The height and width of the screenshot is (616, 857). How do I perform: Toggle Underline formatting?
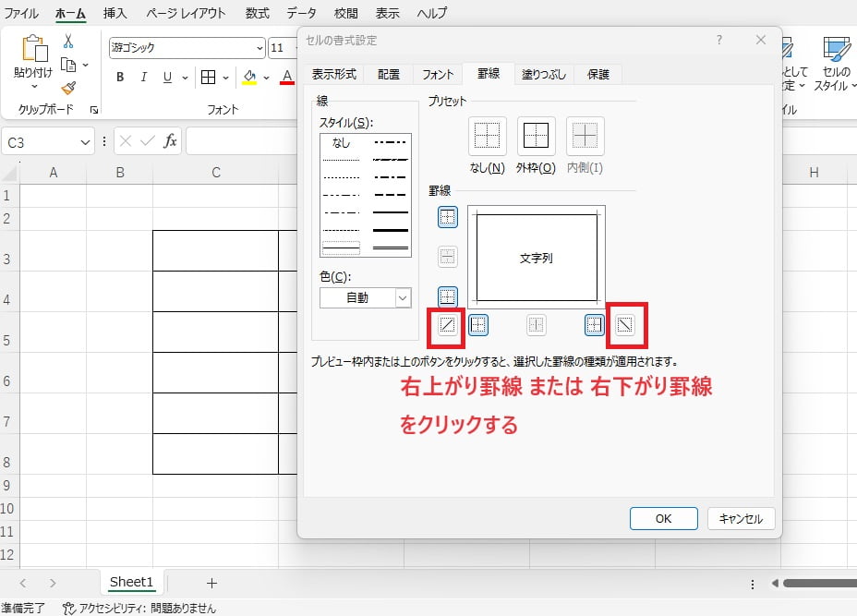(x=168, y=77)
